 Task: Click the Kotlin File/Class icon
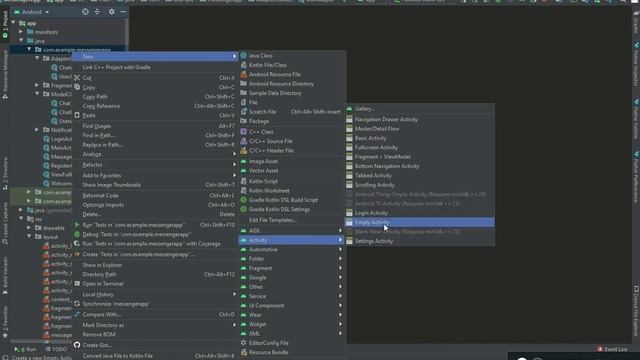[244, 65]
